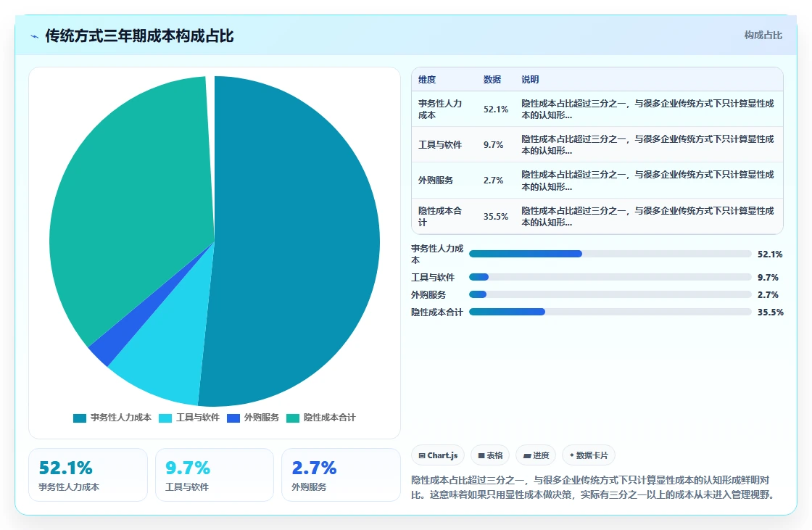Viewport: 812px width, 530px height.
Task: Click table cell 事务性人力成本
Action: coord(440,109)
